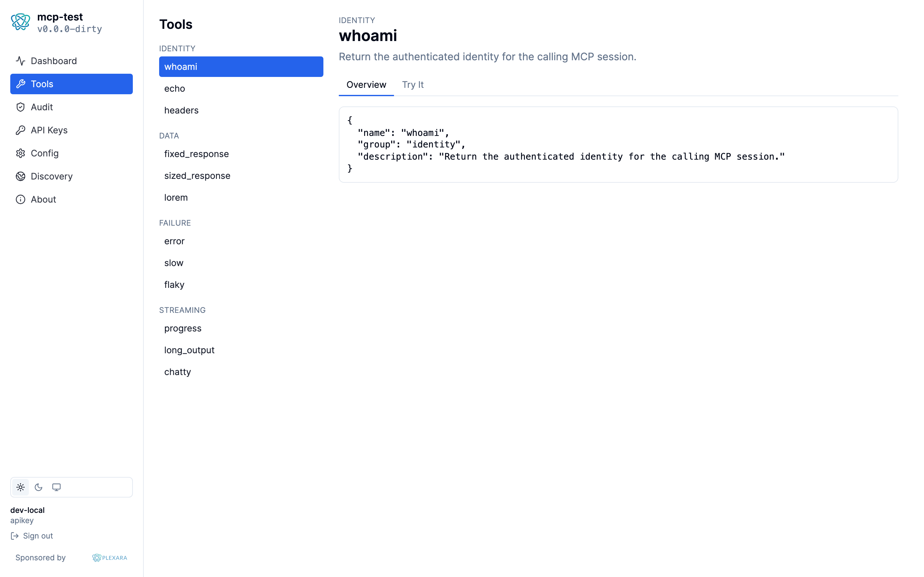Switch to the Try It tab
The width and height of the screenshot is (924, 577).
tap(413, 85)
